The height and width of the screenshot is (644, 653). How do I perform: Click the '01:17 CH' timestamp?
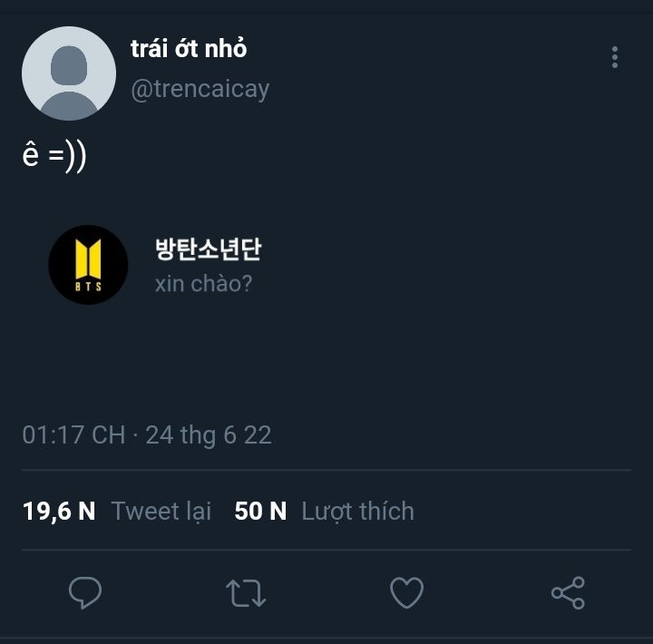tap(73, 434)
